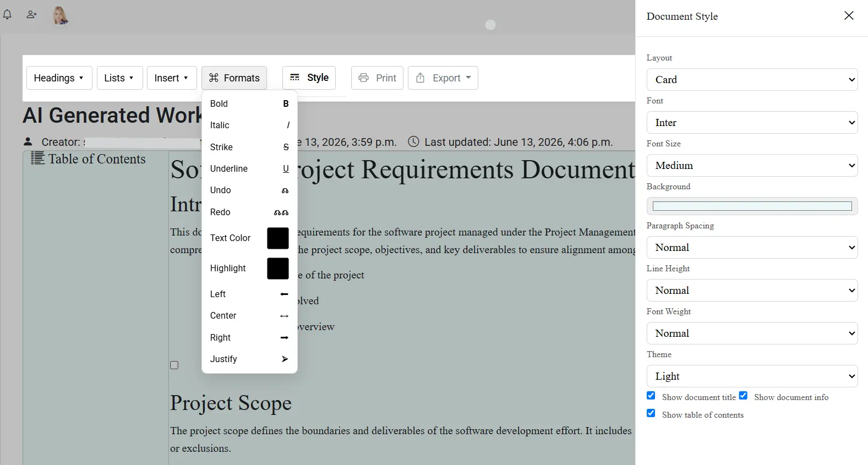868x465 pixels.
Task: Open the Theme dropdown showing Light
Action: 752,376
